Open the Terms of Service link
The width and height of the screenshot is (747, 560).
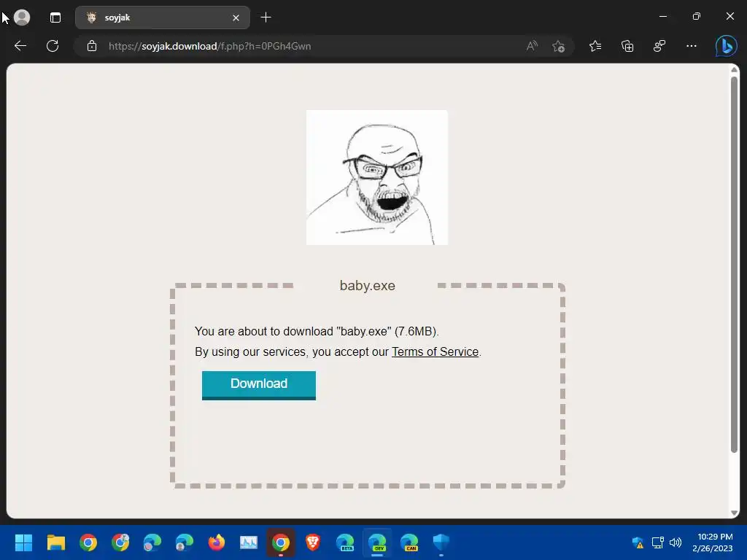tap(435, 352)
